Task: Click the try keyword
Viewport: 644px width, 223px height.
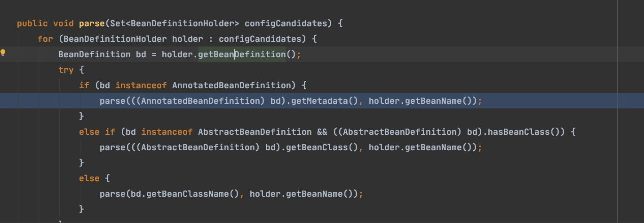Action: pos(66,69)
